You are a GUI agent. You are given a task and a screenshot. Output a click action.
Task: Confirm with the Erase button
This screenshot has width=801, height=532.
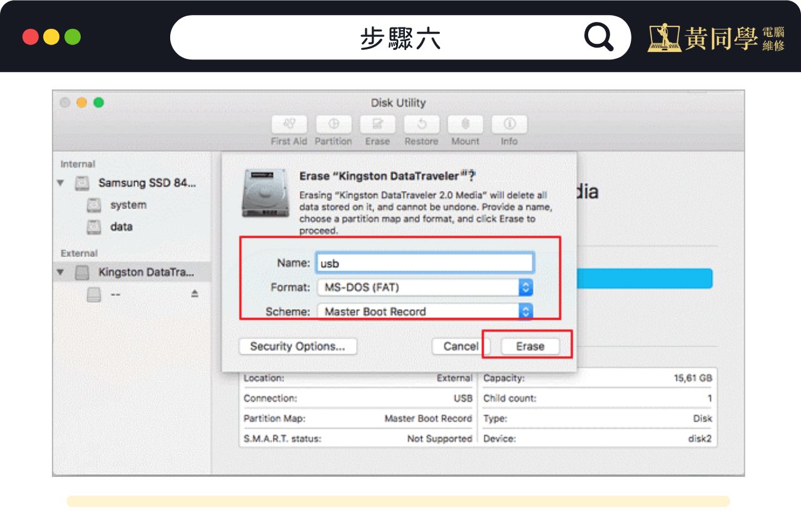pos(530,346)
